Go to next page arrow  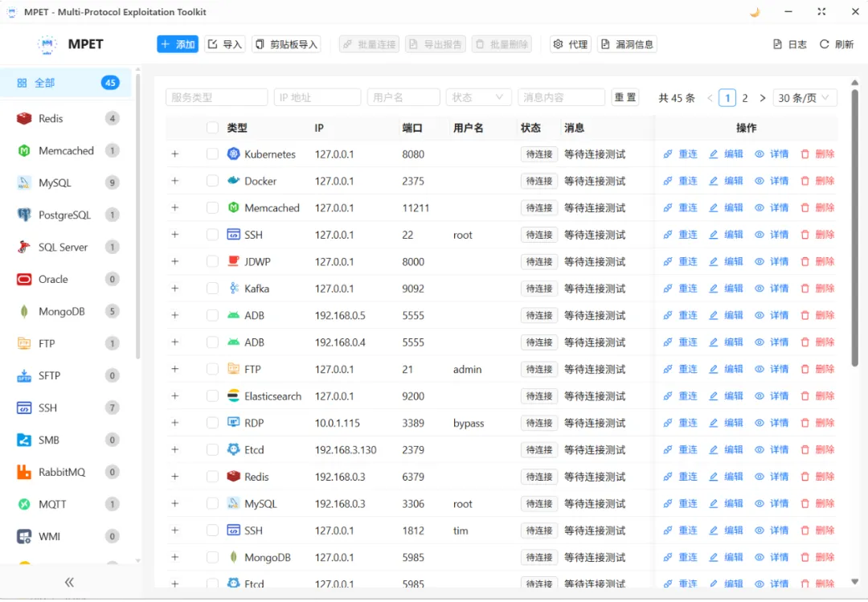tap(763, 98)
